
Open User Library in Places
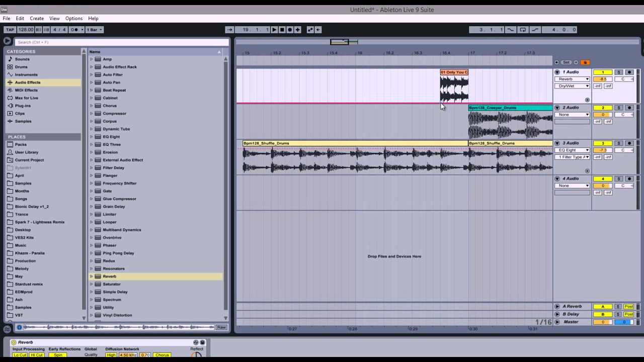tap(27, 152)
